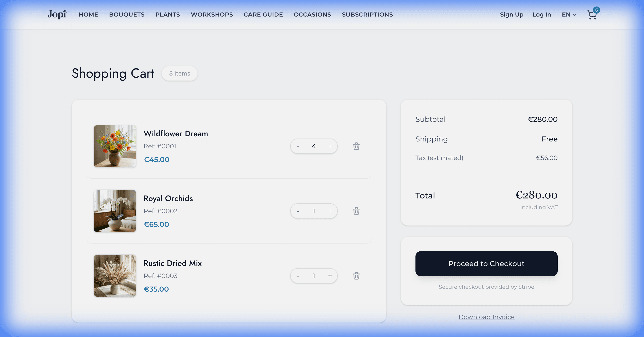Screen dimensions: 644x337
Task: Open the Bouquets menu item
Action: coord(127,15)
